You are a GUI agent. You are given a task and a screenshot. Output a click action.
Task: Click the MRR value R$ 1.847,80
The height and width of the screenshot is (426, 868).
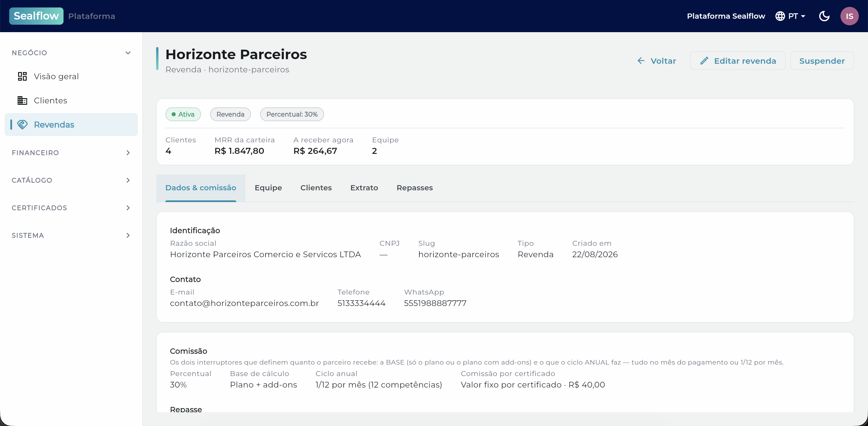[x=239, y=151]
